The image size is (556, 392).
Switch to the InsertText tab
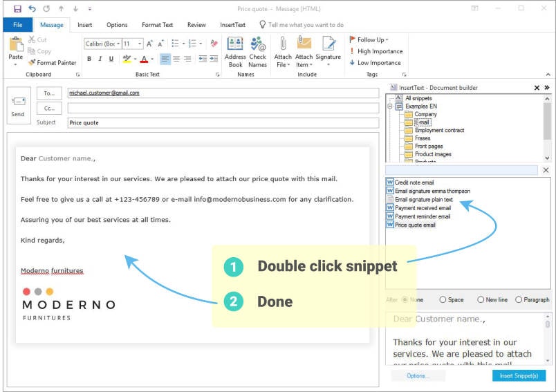point(232,25)
